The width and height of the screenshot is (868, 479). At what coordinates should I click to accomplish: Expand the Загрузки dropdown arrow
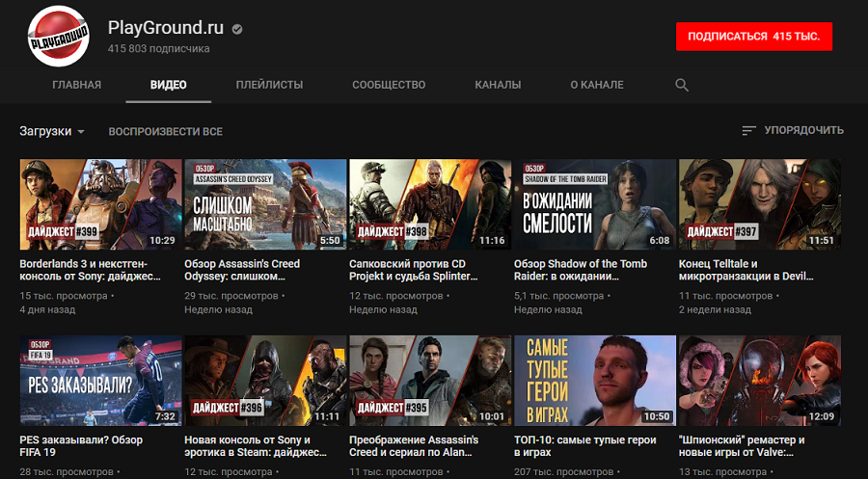point(81,132)
